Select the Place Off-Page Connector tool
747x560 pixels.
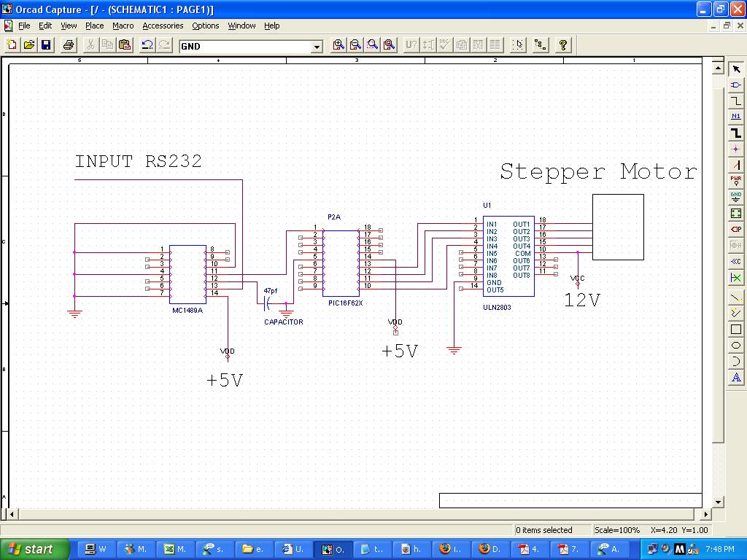736,262
